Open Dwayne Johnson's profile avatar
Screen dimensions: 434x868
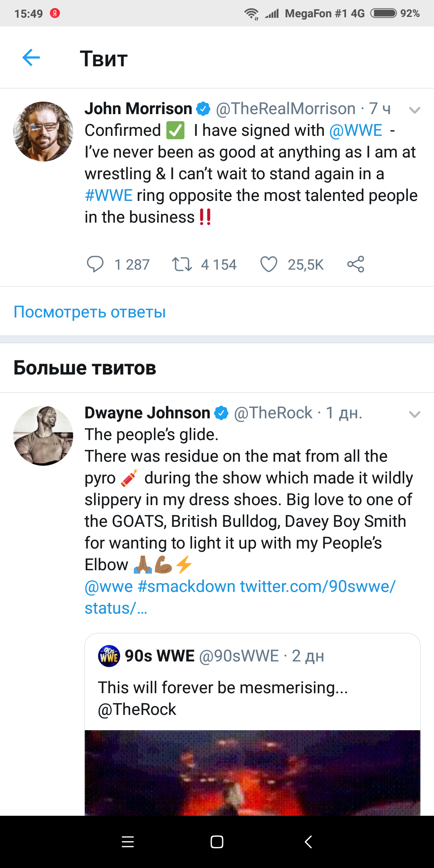pyautogui.click(x=43, y=436)
